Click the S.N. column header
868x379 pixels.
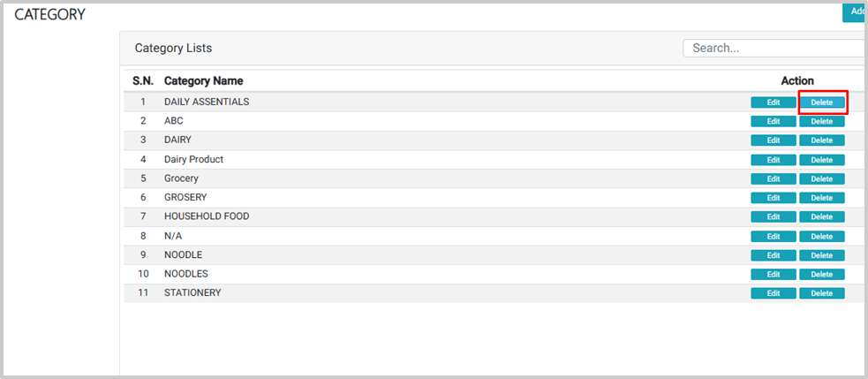click(143, 81)
